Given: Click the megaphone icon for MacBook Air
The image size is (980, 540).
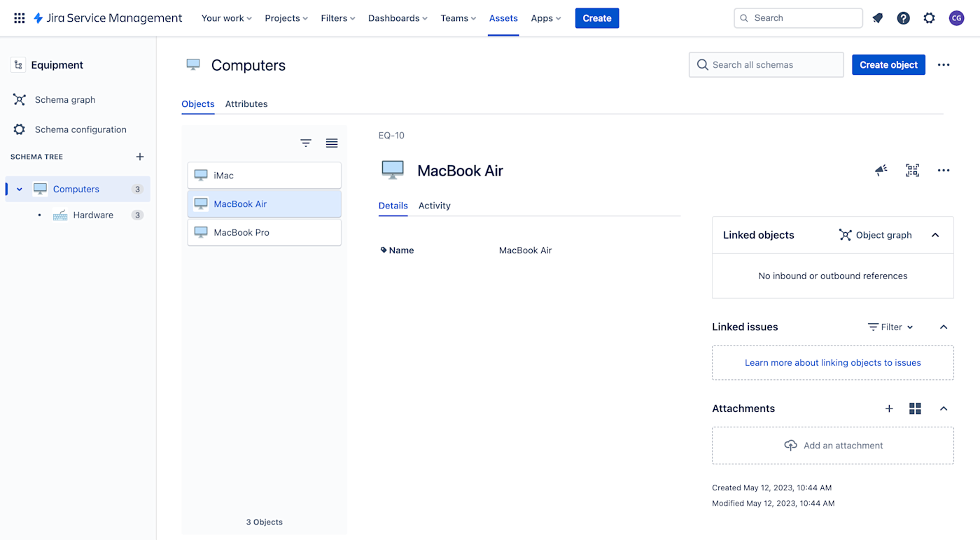Looking at the screenshot, I should [881, 170].
